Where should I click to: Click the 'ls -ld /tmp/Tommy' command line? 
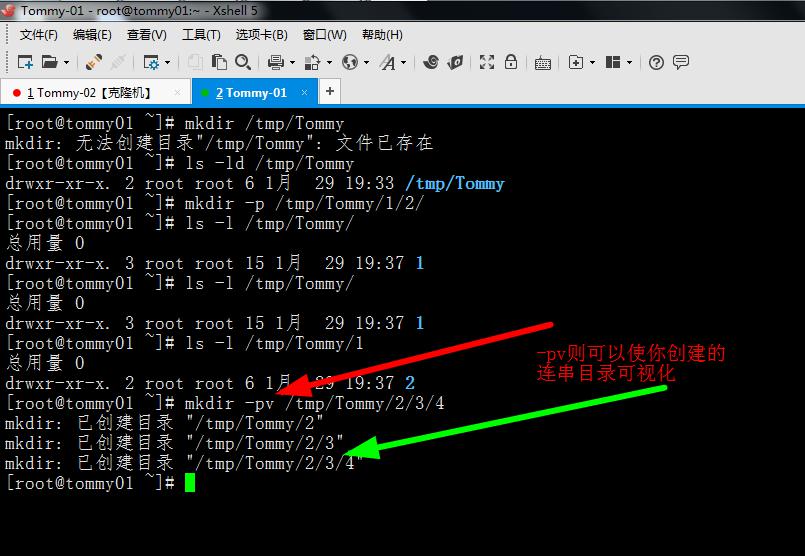click(180, 163)
